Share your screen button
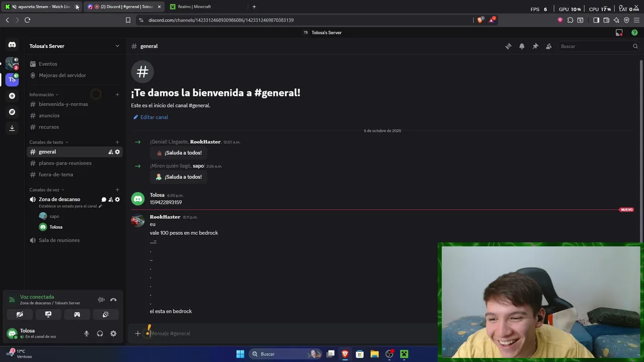 [48, 314]
